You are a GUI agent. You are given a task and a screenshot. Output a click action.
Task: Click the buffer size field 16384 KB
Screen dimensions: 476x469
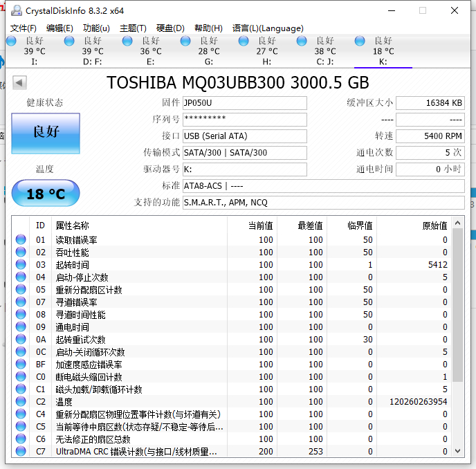coord(430,103)
